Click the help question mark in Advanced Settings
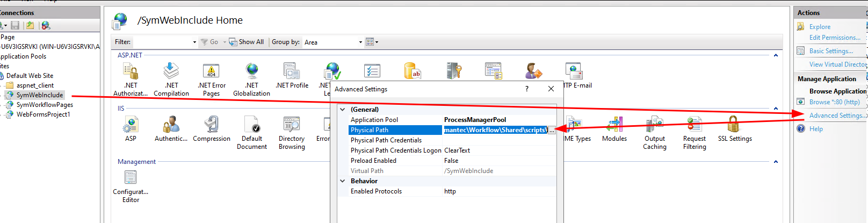Image resolution: width=868 pixels, height=223 pixels. tap(527, 89)
